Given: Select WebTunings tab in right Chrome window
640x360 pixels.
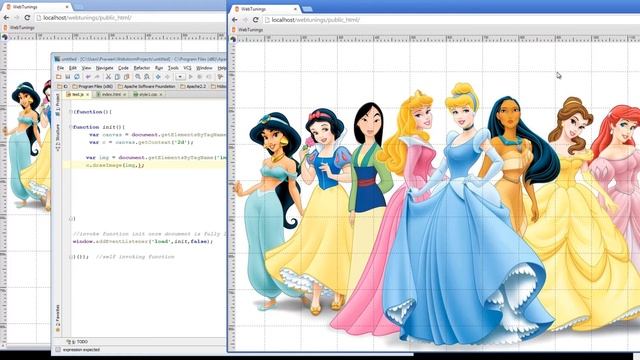Looking at the screenshot, I should coord(265,9).
